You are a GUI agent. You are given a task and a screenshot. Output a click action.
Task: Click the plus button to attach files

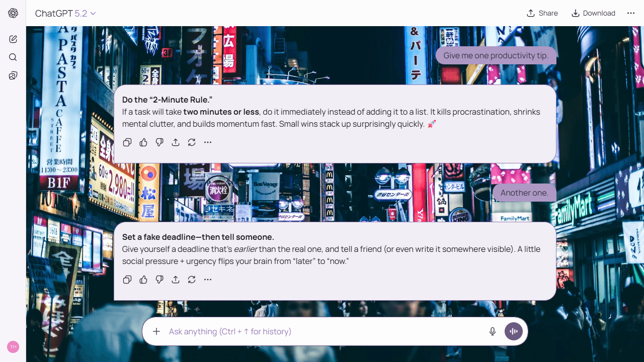tap(156, 331)
